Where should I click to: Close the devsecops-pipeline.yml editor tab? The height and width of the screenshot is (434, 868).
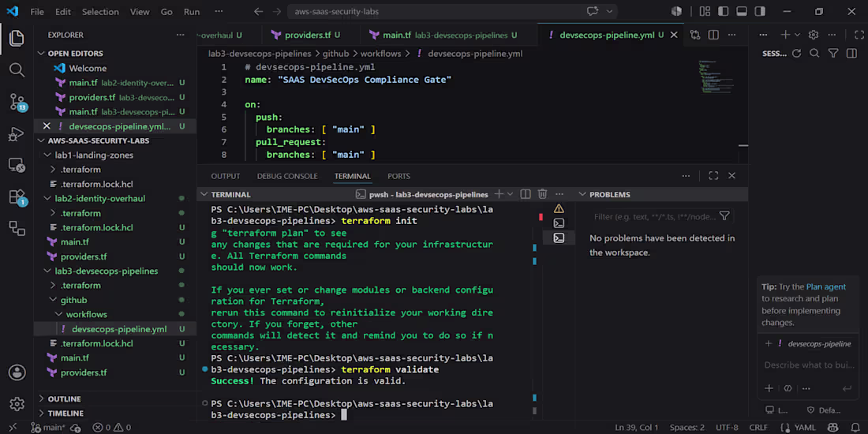pos(674,35)
